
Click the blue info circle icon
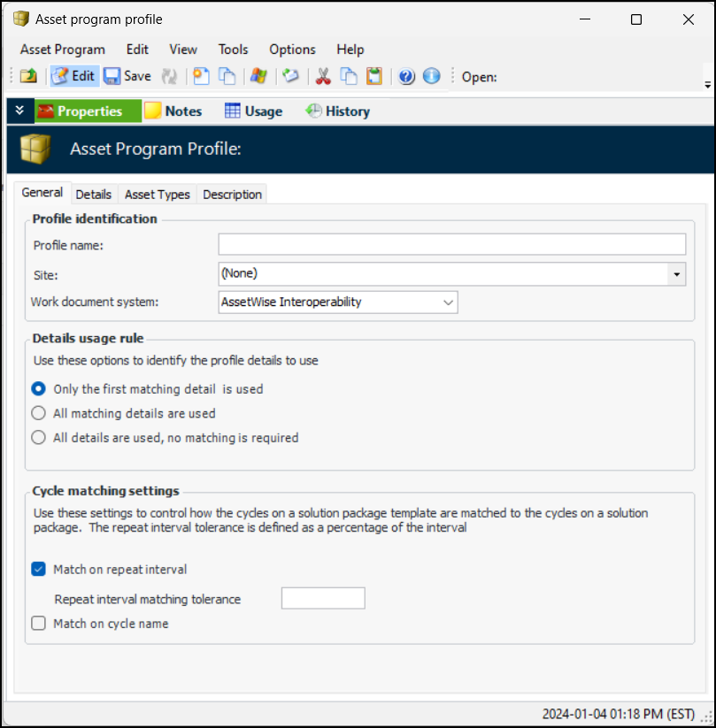(432, 76)
